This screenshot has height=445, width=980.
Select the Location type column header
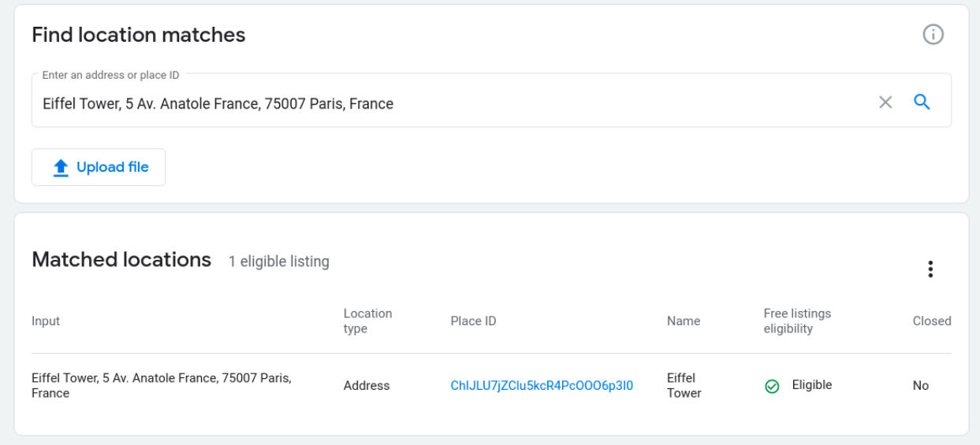click(x=367, y=321)
